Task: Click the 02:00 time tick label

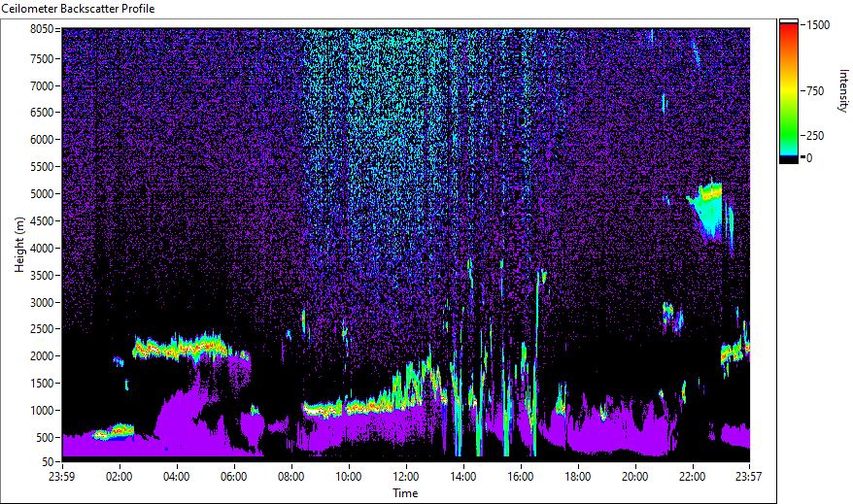Action: [119, 477]
